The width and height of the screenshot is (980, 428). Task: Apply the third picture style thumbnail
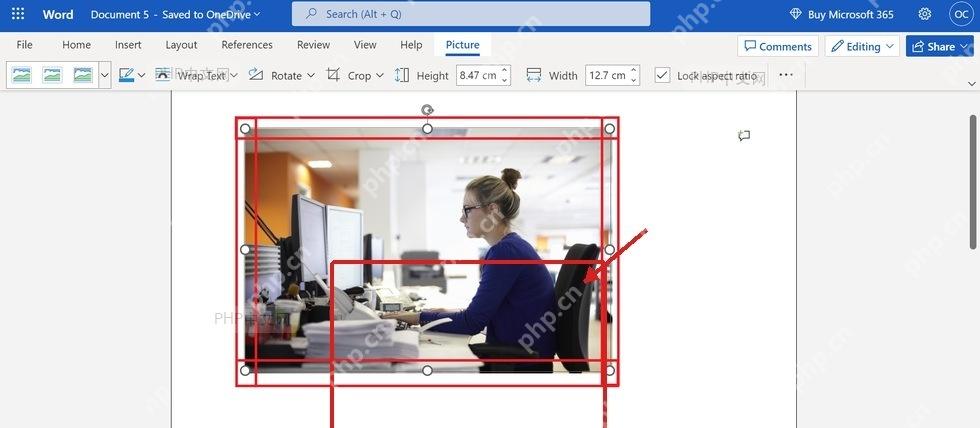[x=83, y=76]
